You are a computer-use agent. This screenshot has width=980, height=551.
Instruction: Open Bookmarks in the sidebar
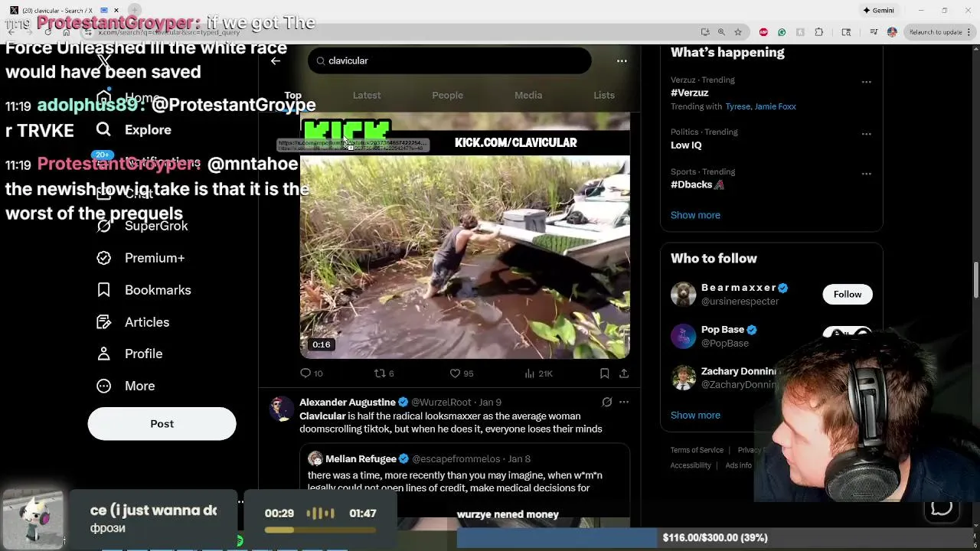point(144,290)
